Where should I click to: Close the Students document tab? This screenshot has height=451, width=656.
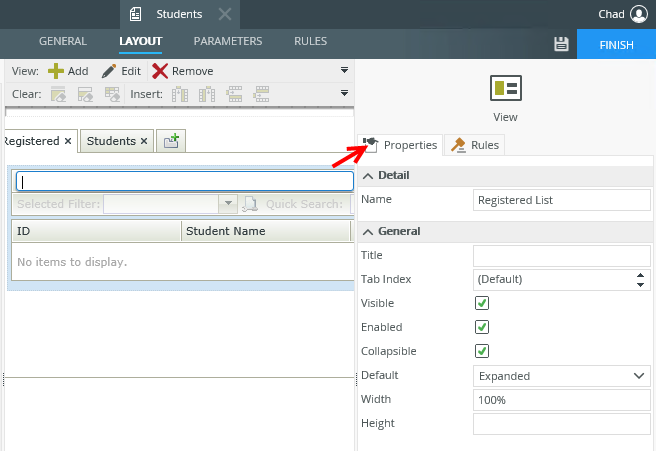(x=225, y=14)
